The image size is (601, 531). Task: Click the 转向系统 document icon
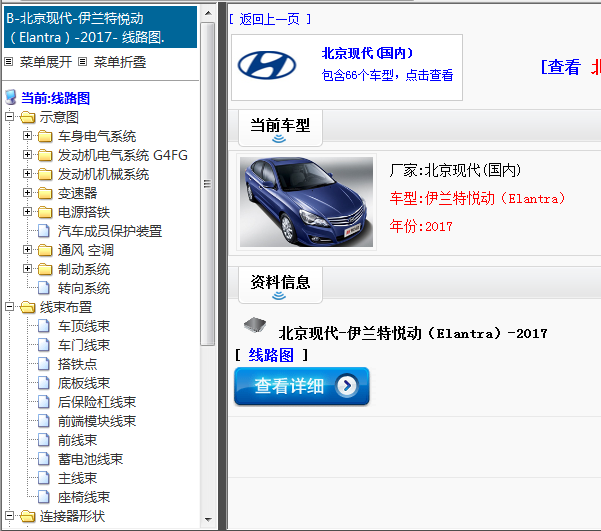click(44, 288)
